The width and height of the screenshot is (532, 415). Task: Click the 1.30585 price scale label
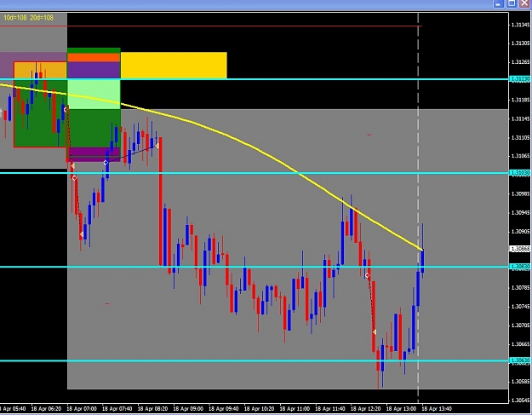coord(520,382)
